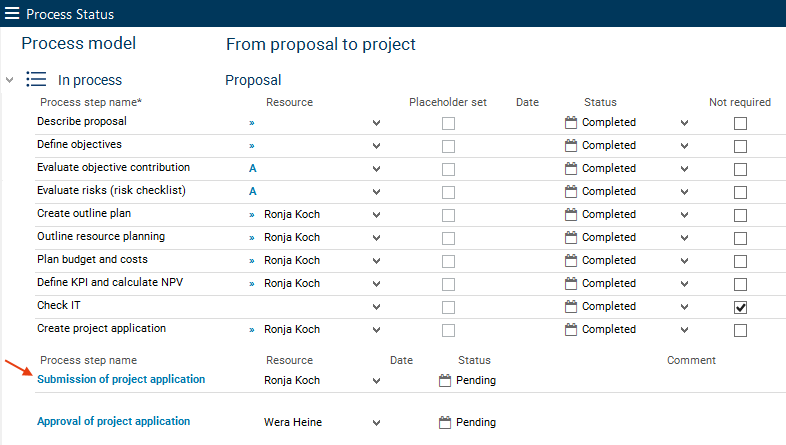Tick Not required for Create project application
This screenshot has width=786, height=445.
pos(740,330)
